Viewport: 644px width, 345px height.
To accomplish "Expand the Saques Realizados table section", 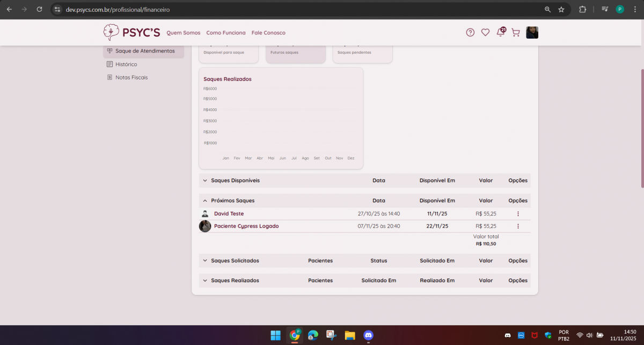I will 205,281.
